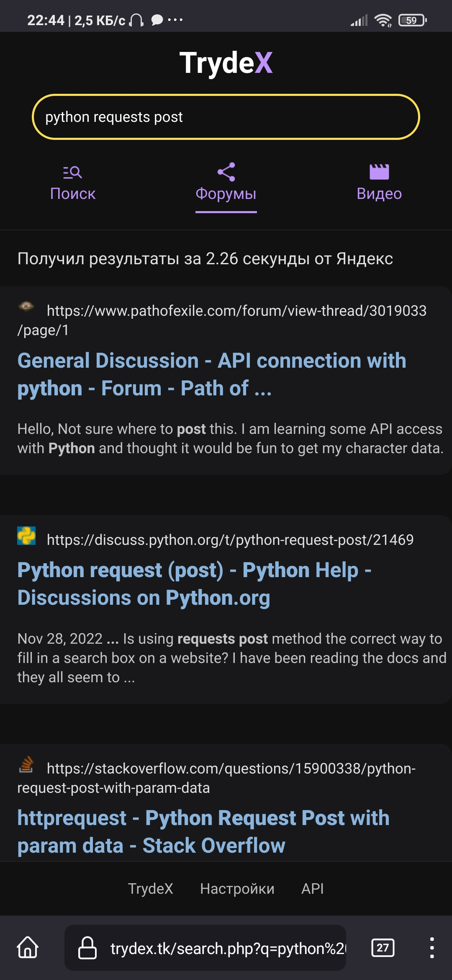Tap the search list icon above Поиск

click(72, 172)
